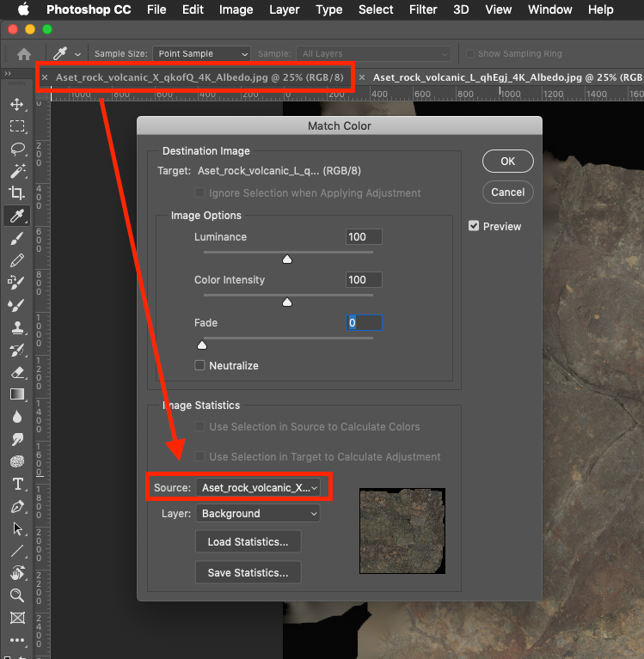Select the Smudge tool
The height and width of the screenshot is (659, 644).
pyautogui.click(x=17, y=439)
